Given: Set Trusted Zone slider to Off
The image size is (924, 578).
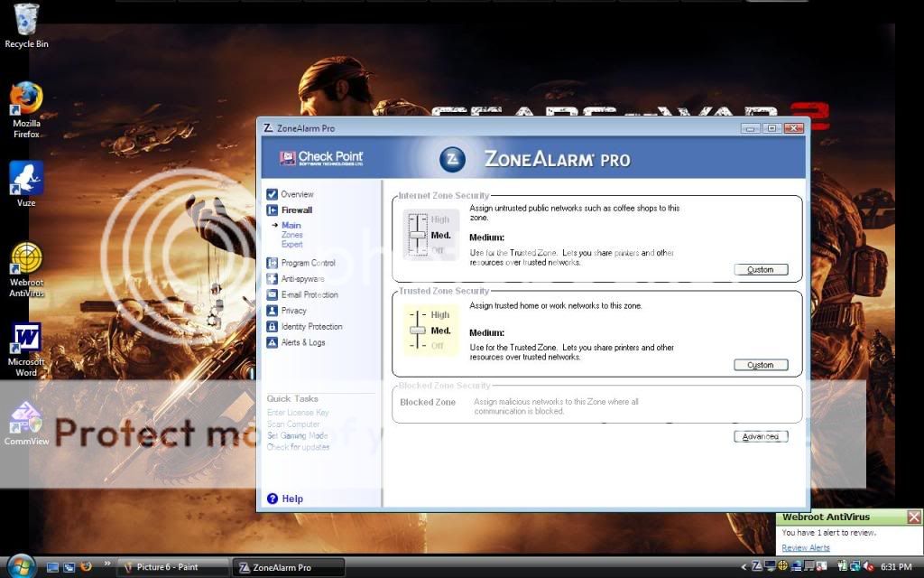Looking at the screenshot, I should click(438, 346).
